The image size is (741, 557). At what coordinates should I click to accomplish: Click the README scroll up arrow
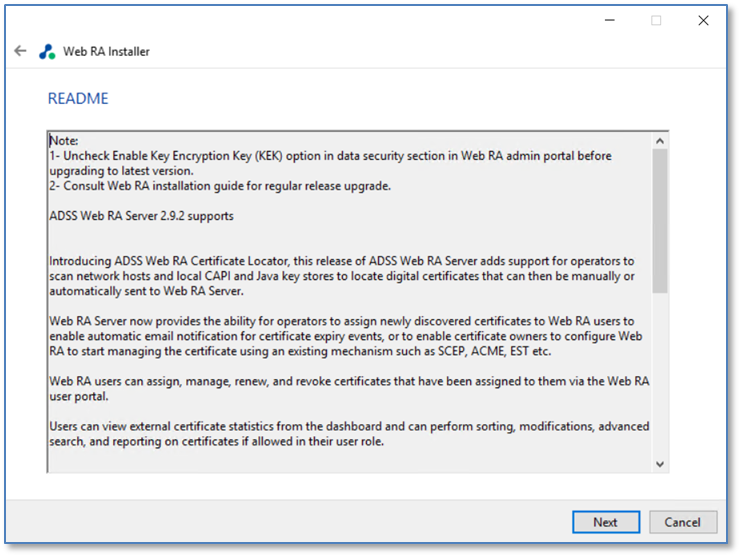pos(660,141)
